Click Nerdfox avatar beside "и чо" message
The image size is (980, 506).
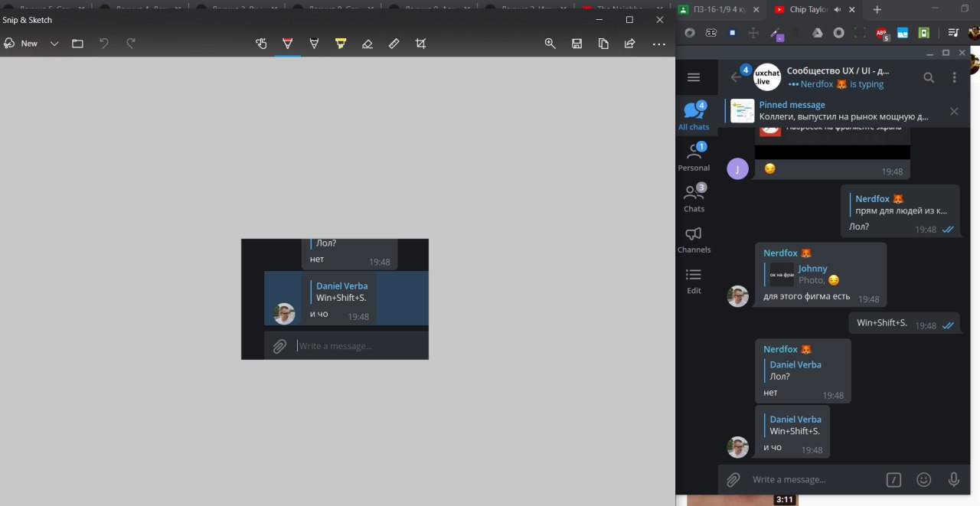737,447
